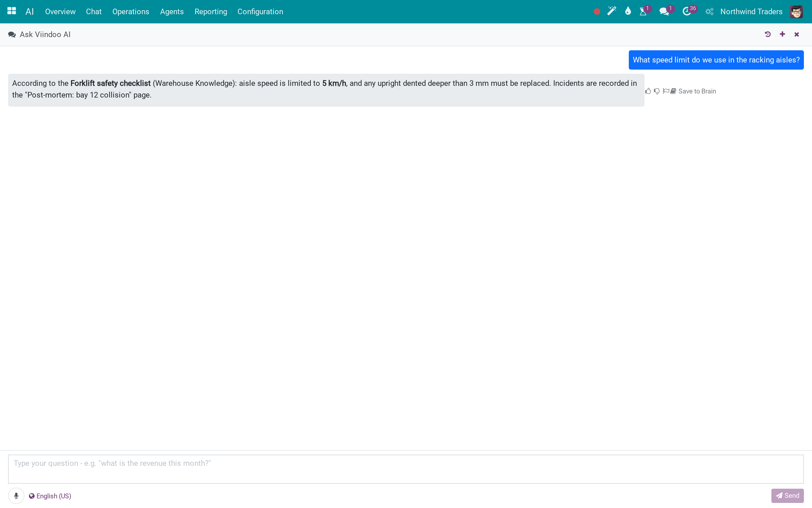
Task: Click the microphone voice input button
Action: coord(16,496)
